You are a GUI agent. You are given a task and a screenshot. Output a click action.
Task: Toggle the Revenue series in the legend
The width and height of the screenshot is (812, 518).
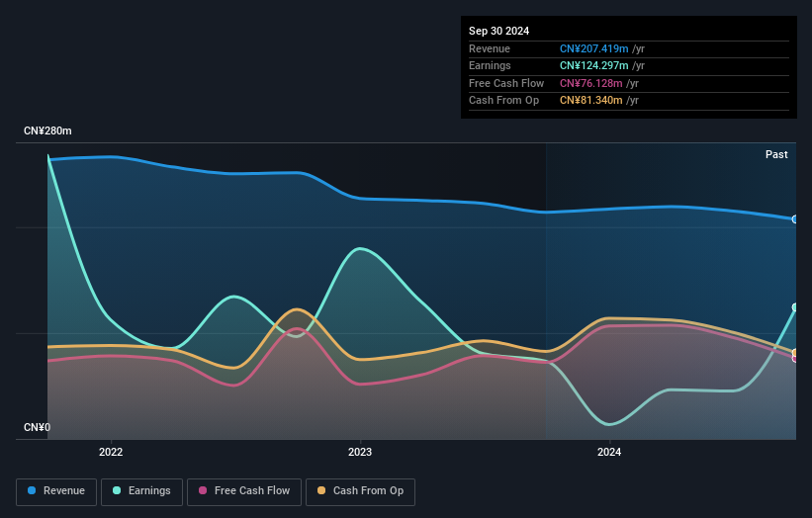[56, 491]
